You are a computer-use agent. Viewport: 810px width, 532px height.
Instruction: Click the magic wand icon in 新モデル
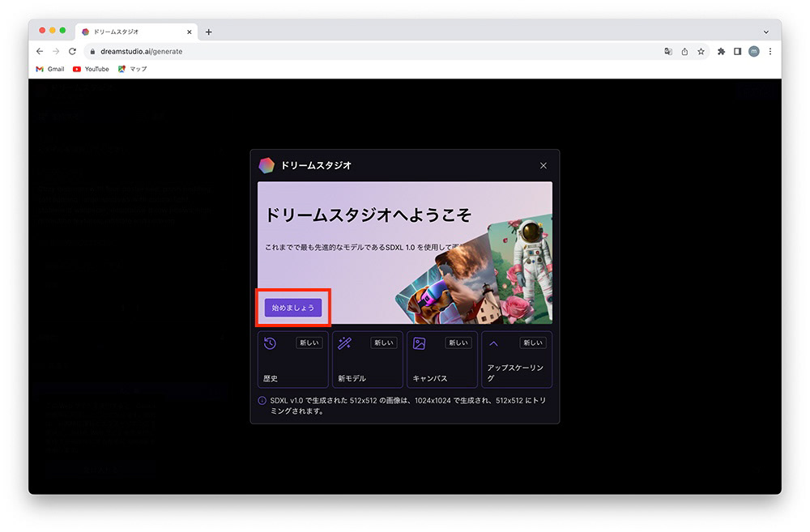point(344,343)
